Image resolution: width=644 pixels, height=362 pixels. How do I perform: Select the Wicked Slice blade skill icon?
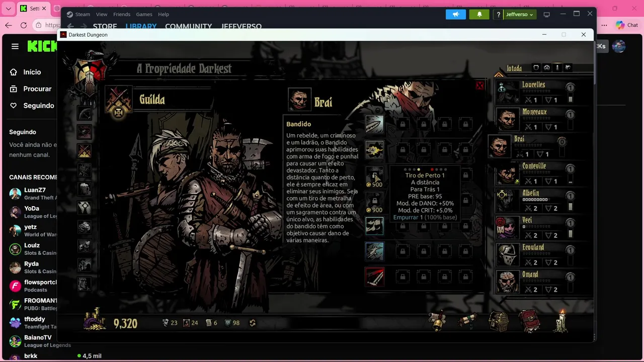(374, 124)
